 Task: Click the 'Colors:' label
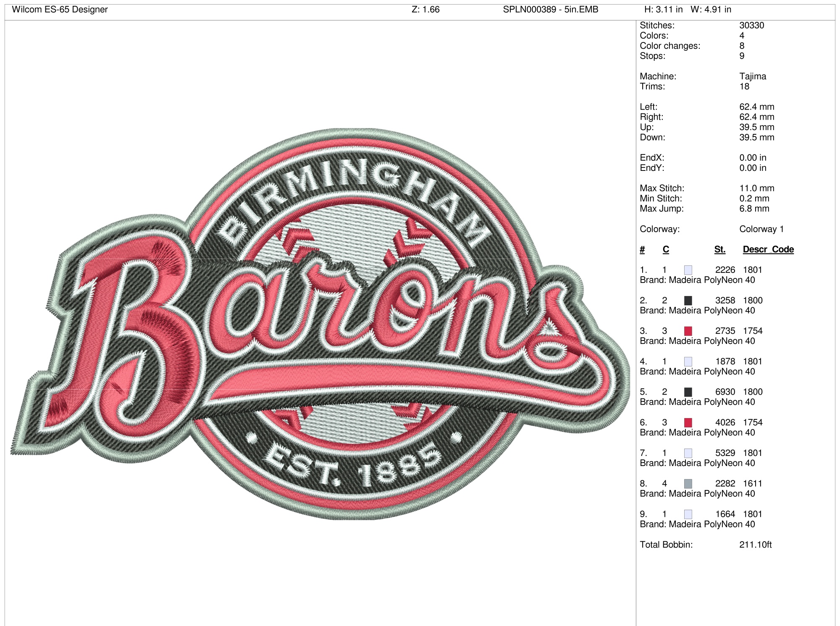coord(654,36)
